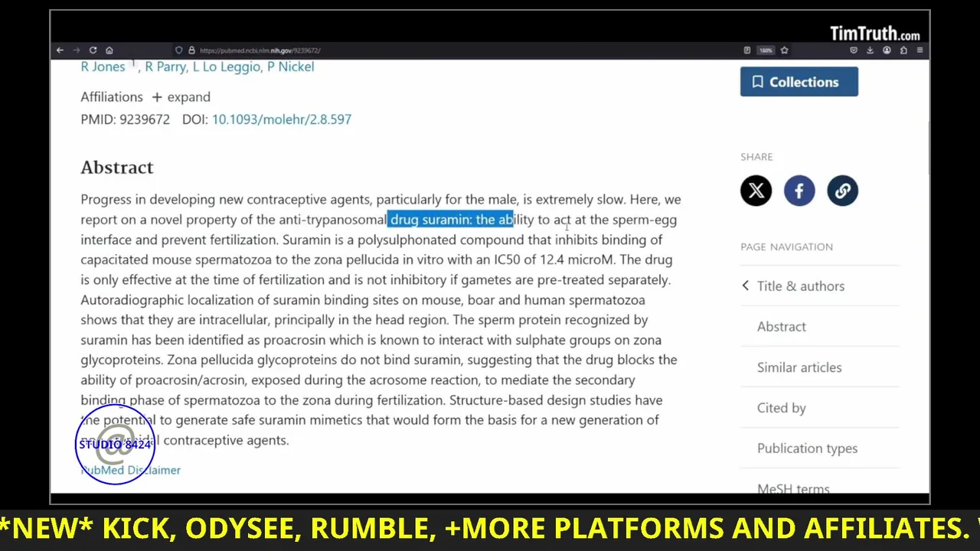This screenshot has width=980, height=551.
Task: Click the tracking protection shield icon
Action: tap(179, 51)
